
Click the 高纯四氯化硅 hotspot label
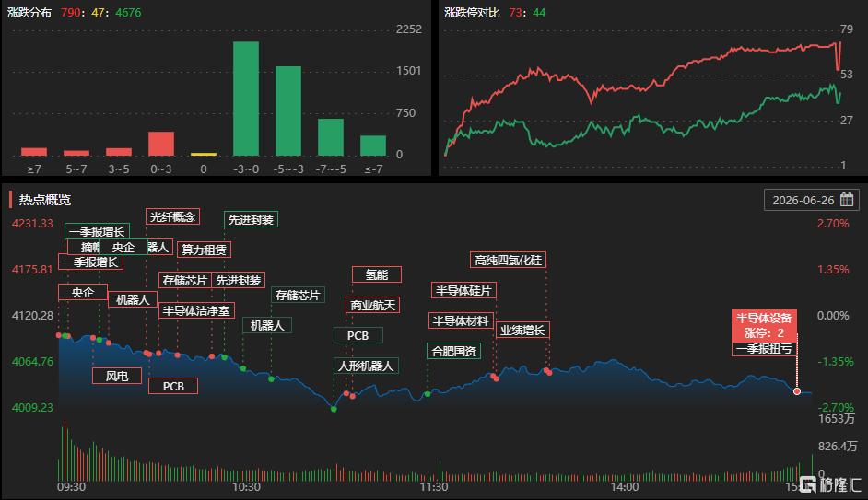point(509,260)
